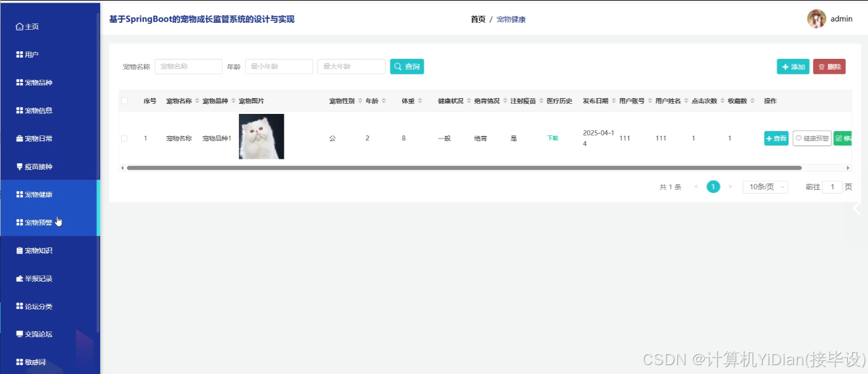
Task: Click the magnifier icon on 查询 button
Action: [x=397, y=66]
